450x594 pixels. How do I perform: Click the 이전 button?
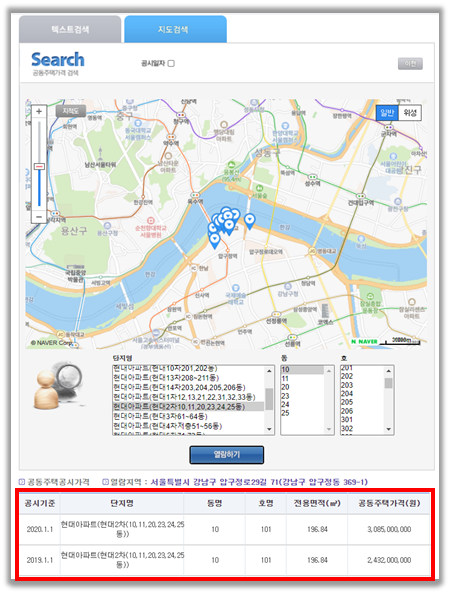point(410,64)
